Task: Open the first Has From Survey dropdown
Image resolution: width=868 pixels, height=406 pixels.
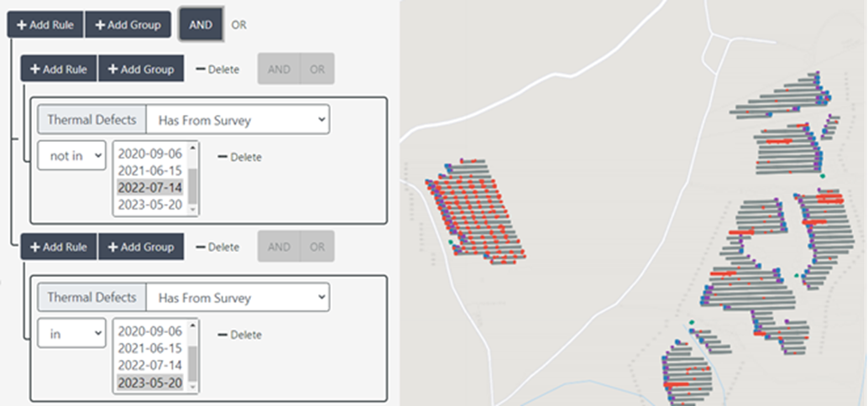Action: coord(238,120)
